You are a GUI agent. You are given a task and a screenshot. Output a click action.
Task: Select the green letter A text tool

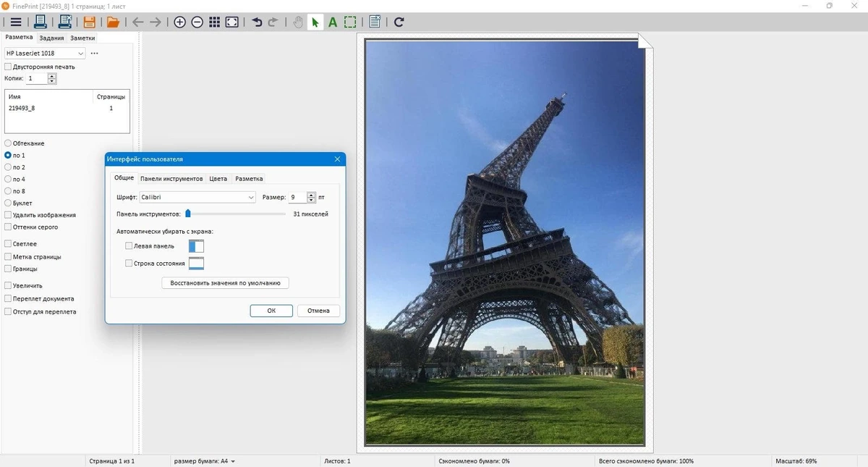[333, 22]
